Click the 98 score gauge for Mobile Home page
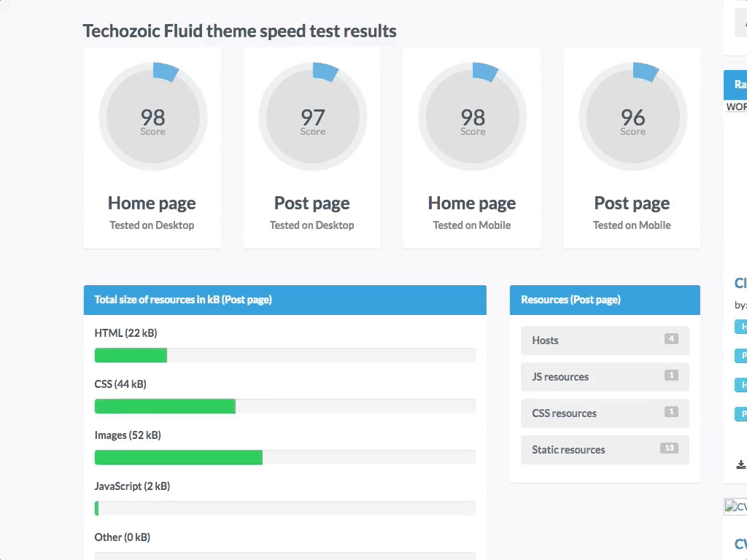 473,116
